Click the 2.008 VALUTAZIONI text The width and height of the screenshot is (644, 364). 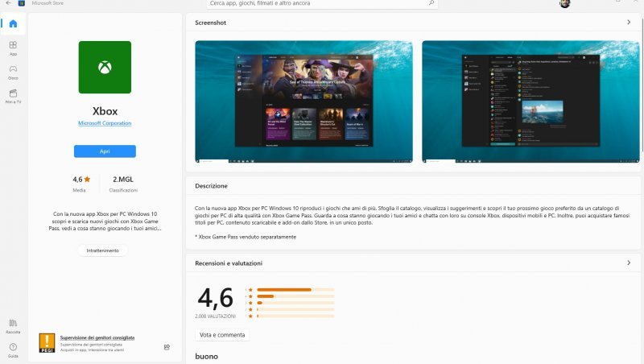215,316
